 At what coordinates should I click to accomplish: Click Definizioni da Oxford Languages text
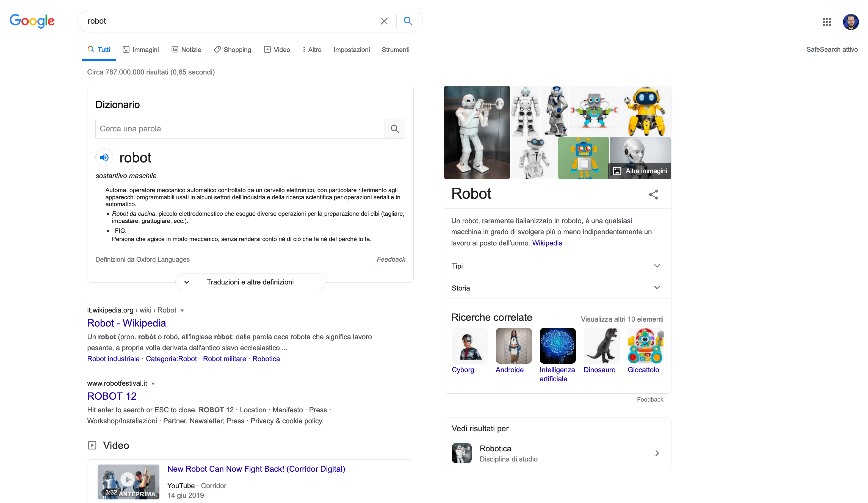[x=142, y=259]
